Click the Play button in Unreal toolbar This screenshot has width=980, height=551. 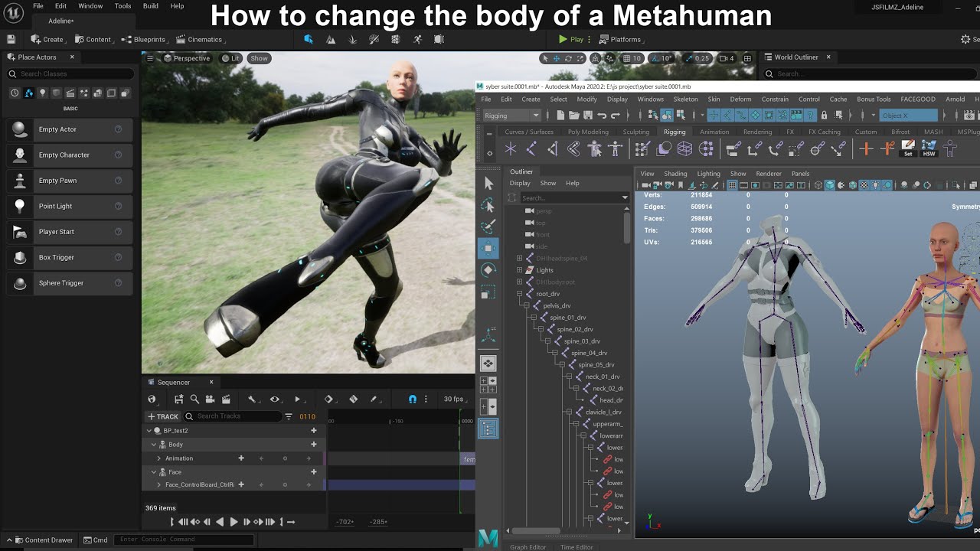[x=571, y=39]
